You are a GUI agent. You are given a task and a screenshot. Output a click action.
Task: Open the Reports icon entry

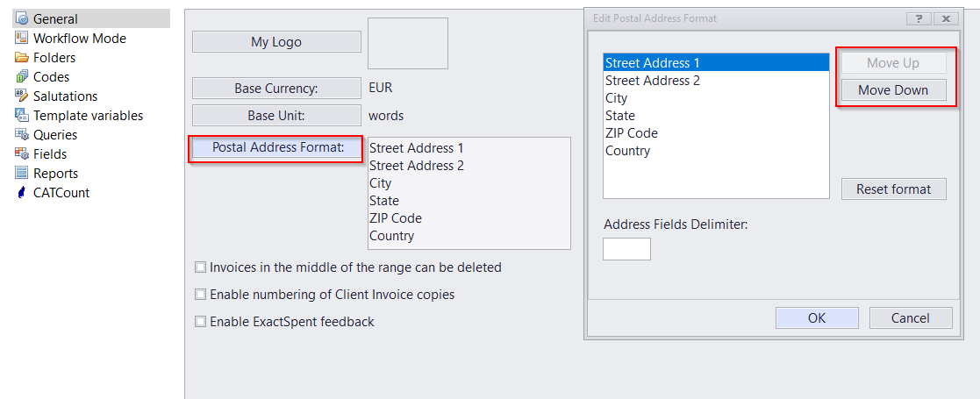(x=22, y=174)
